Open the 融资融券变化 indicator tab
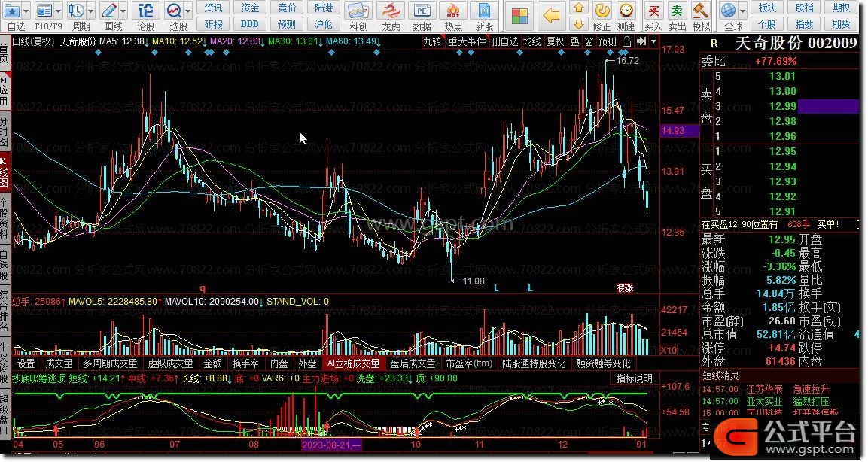Viewport: 868px width, 462px height. coord(604,363)
